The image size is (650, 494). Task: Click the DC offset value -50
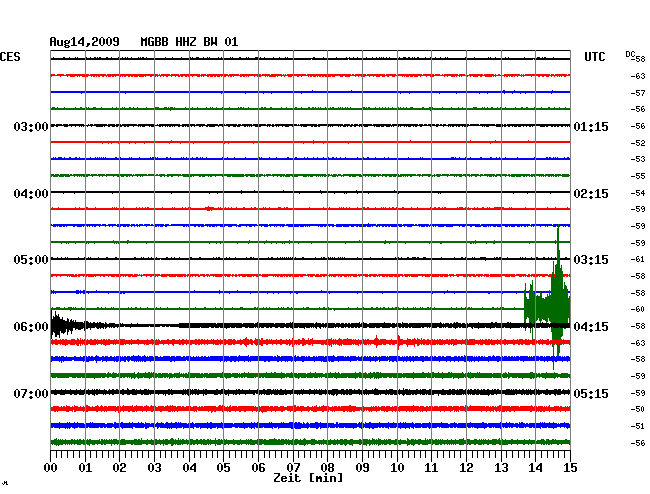point(638,409)
